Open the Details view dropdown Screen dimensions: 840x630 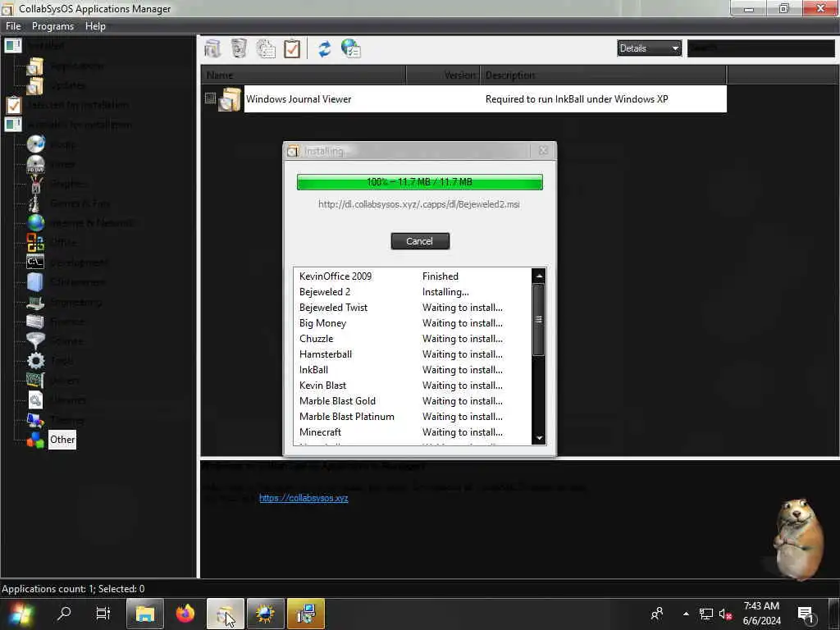(650, 48)
